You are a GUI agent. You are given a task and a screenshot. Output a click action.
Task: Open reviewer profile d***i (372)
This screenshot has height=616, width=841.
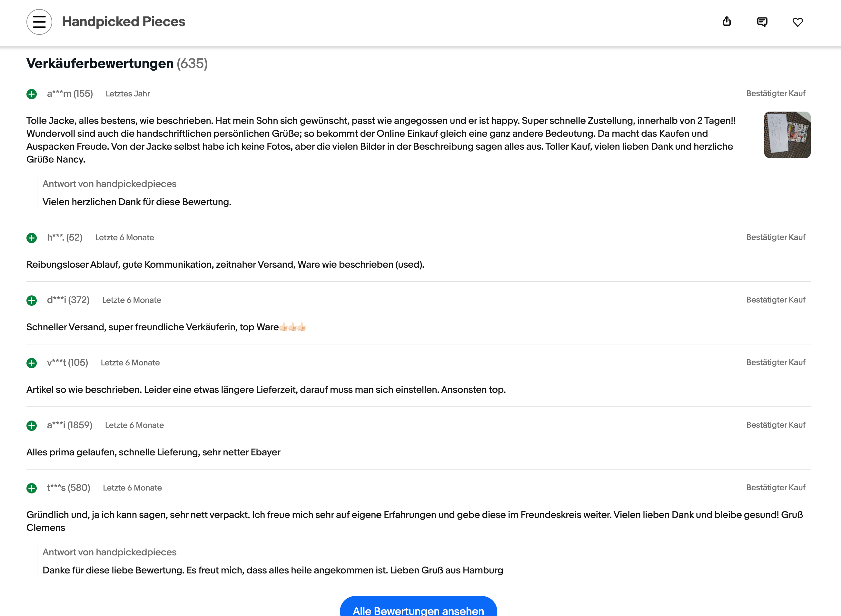(68, 300)
